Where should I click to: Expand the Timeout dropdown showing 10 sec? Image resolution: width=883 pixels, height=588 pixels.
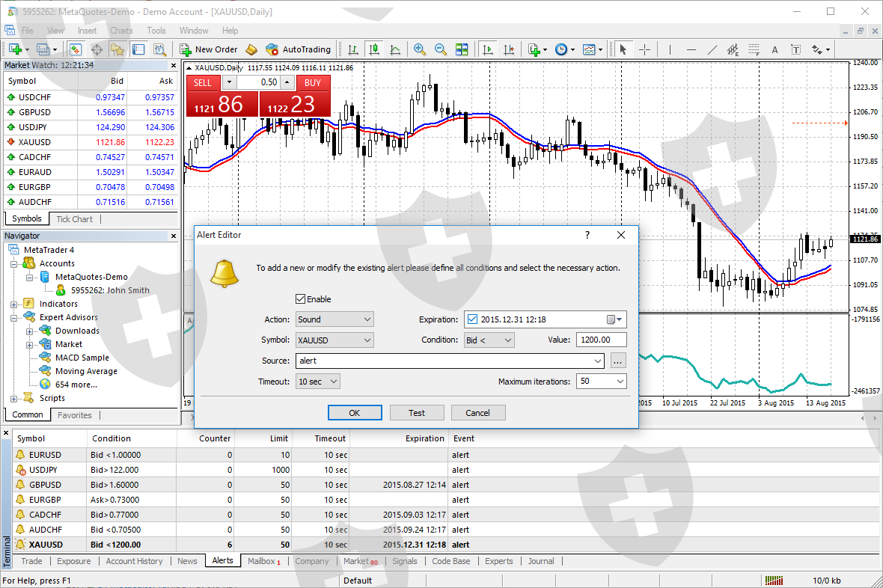318,382
